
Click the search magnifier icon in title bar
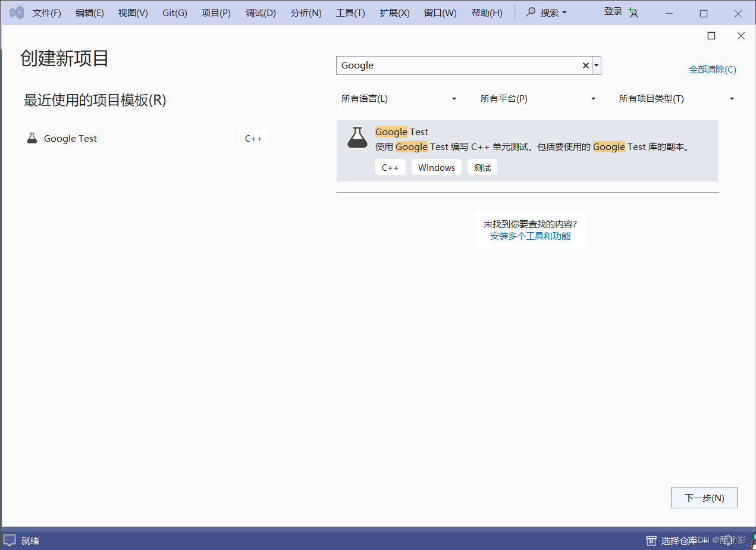tap(531, 12)
